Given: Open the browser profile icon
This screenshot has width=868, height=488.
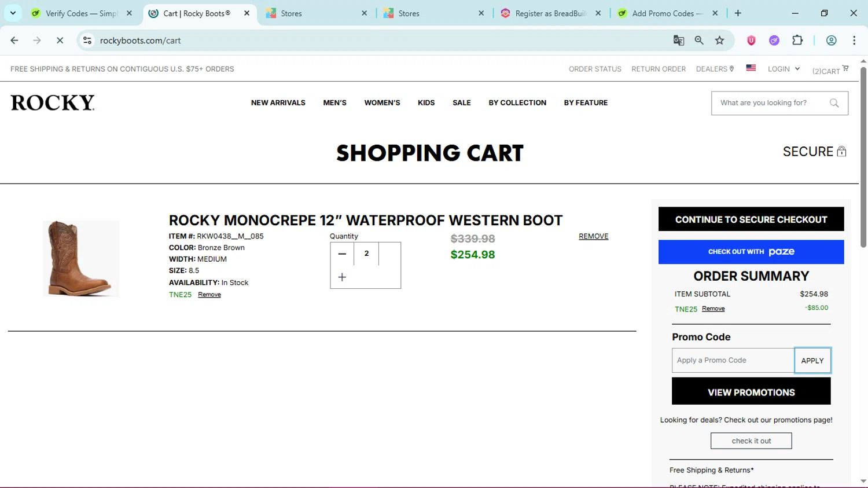Looking at the screenshot, I should (x=832, y=41).
